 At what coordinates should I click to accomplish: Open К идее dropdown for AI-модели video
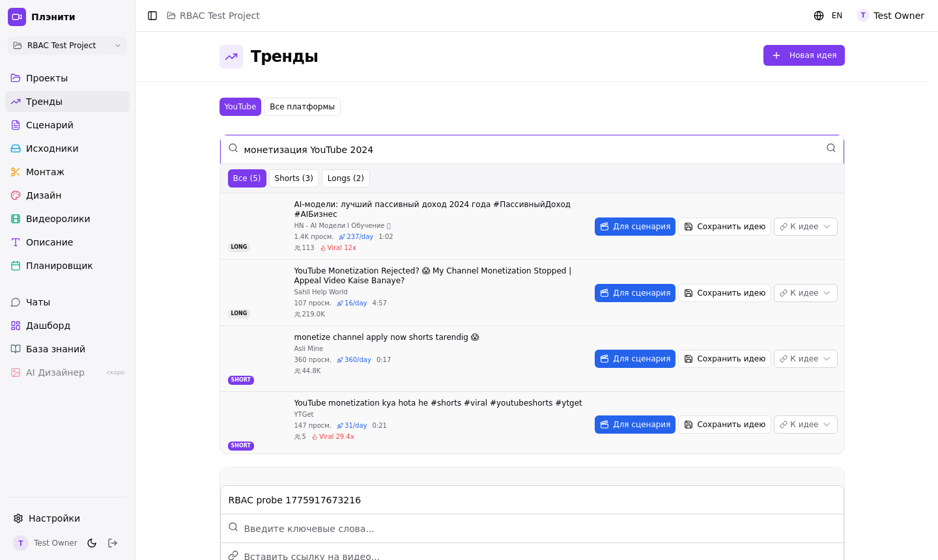pyautogui.click(x=805, y=227)
